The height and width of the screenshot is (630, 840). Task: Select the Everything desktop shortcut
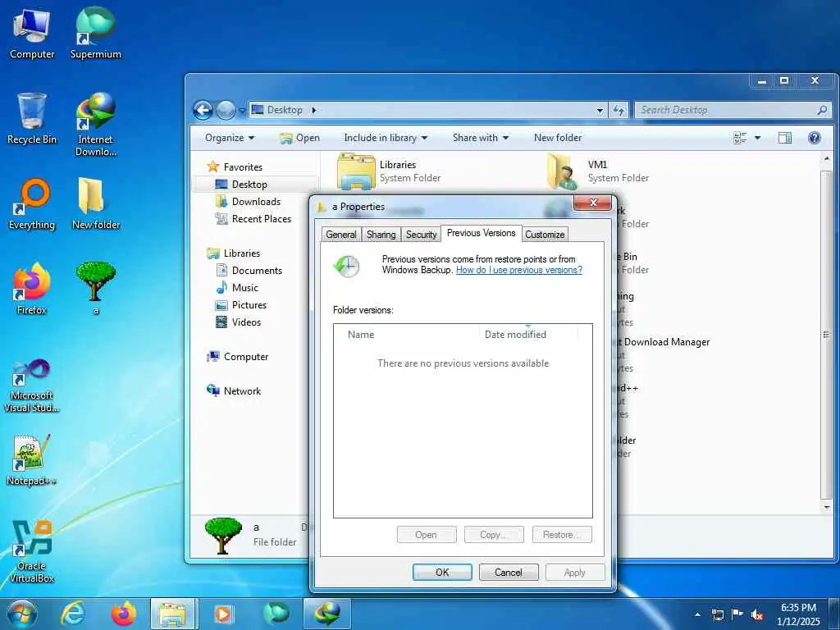tap(32, 204)
